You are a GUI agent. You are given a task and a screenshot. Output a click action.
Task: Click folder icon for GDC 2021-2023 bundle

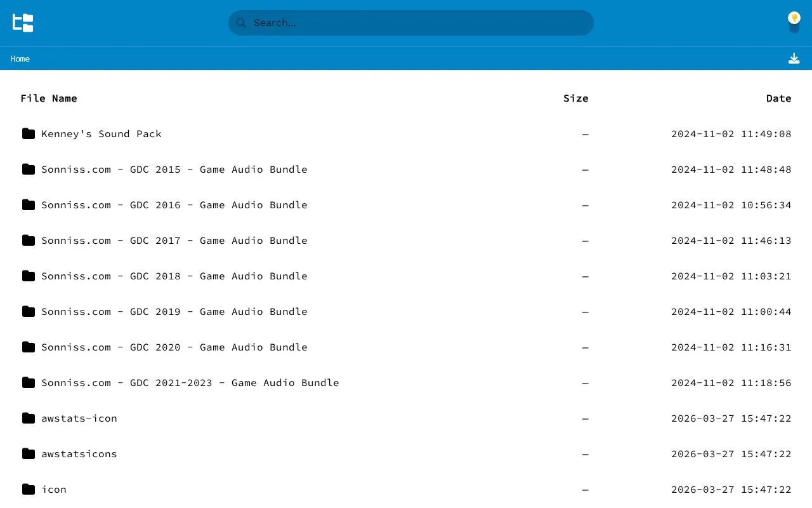[x=29, y=382]
